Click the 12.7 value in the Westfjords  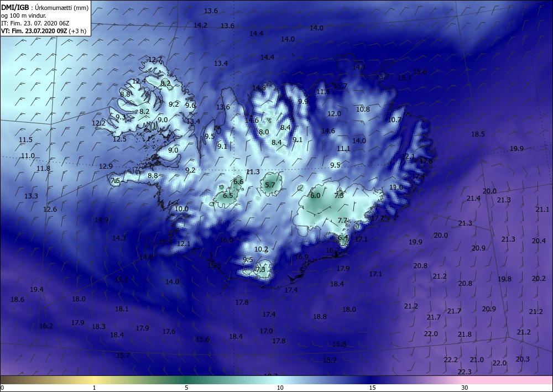155,59
